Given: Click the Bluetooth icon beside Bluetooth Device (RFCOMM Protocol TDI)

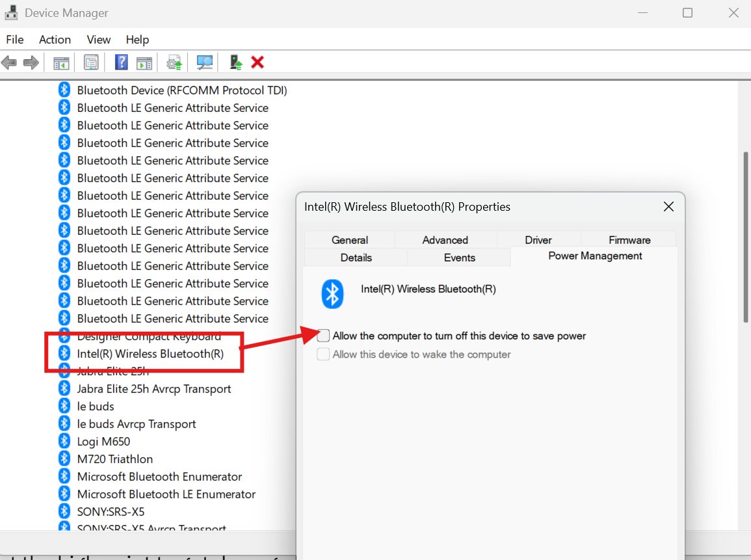Looking at the screenshot, I should coord(64,90).
